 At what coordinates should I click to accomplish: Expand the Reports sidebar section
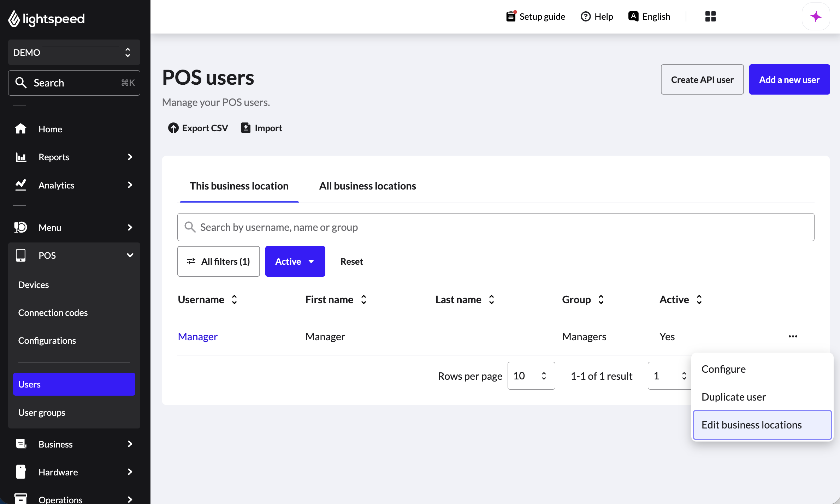[x=74, y=157]
